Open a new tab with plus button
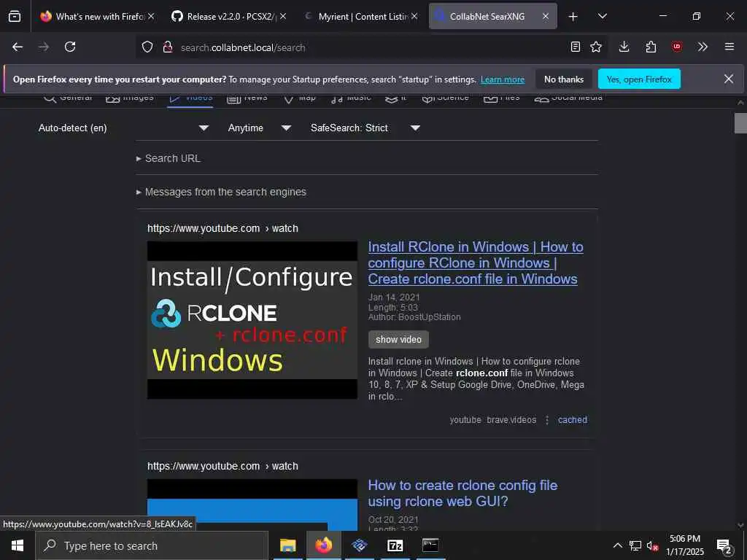Viewport: 747px width, 560px height. 573,17
